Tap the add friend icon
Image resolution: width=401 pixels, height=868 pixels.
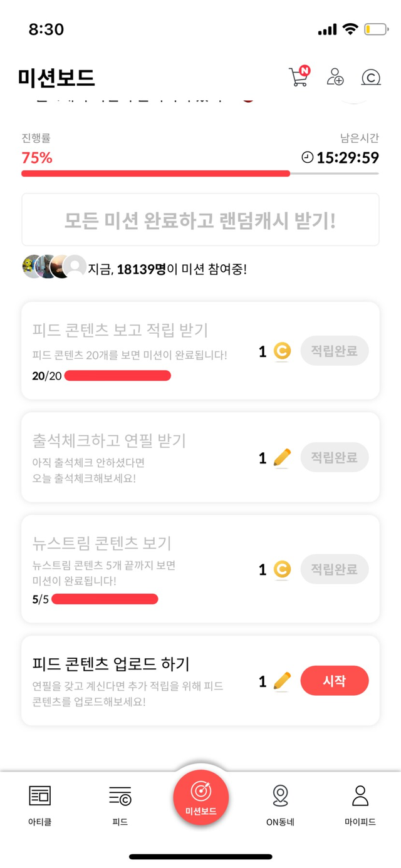[335, 77]
